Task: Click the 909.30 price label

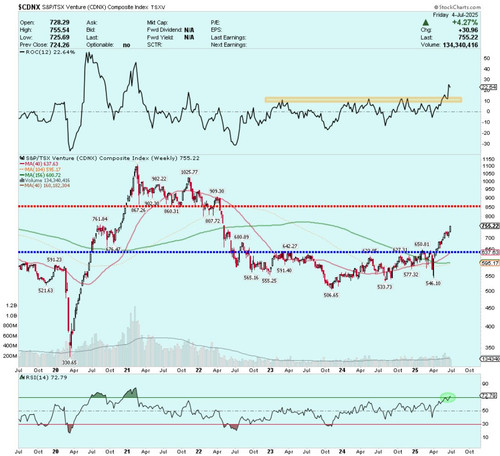Action: click(x=217, y=191)
